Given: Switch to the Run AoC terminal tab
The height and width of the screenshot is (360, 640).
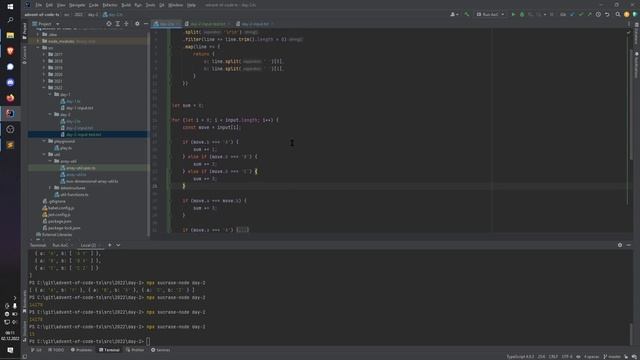Looking at the screenshot, I should click(60, 245).
